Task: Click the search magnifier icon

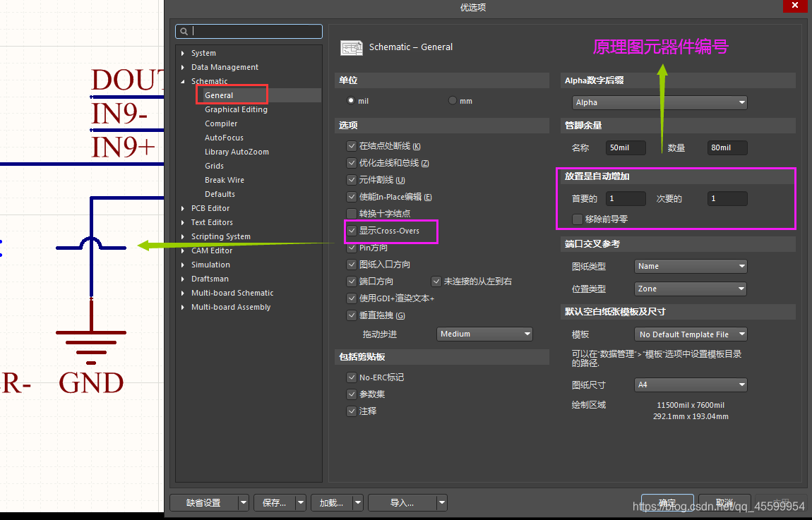Action: 184,31
